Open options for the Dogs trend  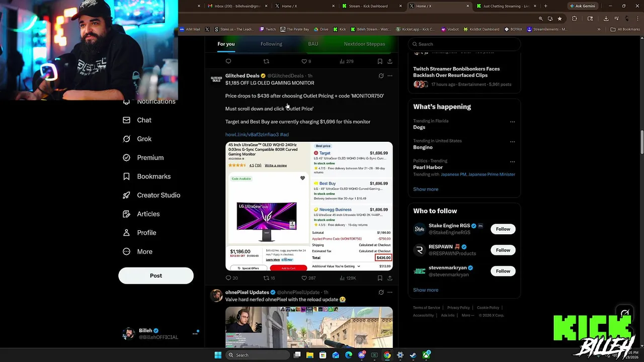click(512, 122)
